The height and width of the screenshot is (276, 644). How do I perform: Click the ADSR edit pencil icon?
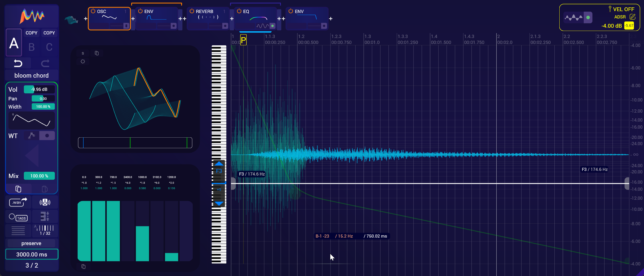[x=632, y=17]
